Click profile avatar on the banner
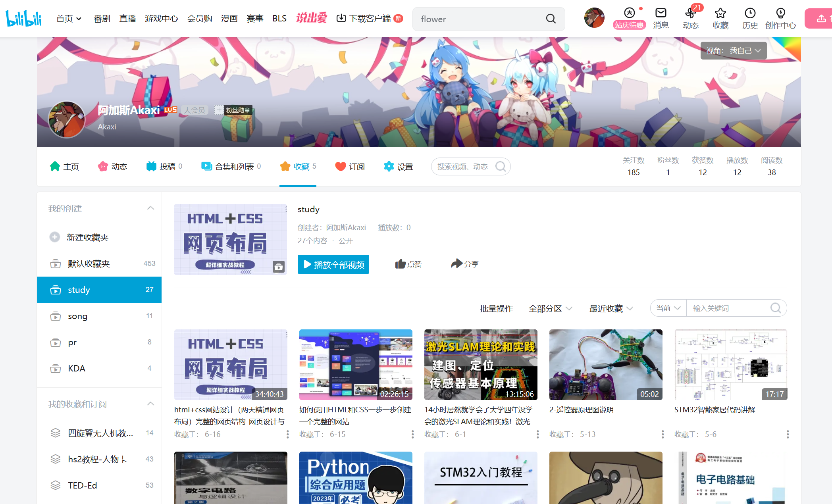The height and width of the screenshot is (504, 832). [x=66, y=119]
